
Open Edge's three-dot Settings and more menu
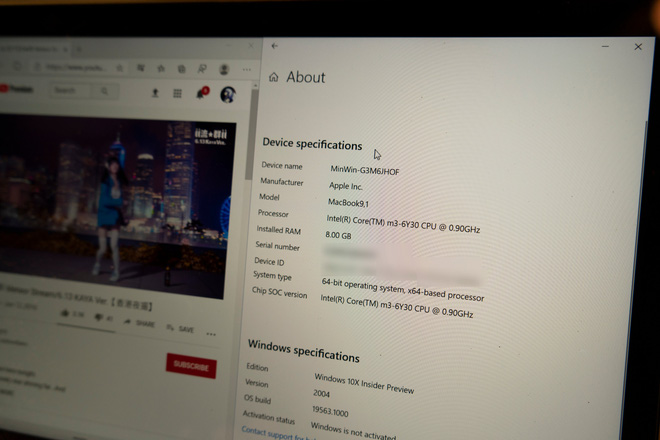point(247,69)
